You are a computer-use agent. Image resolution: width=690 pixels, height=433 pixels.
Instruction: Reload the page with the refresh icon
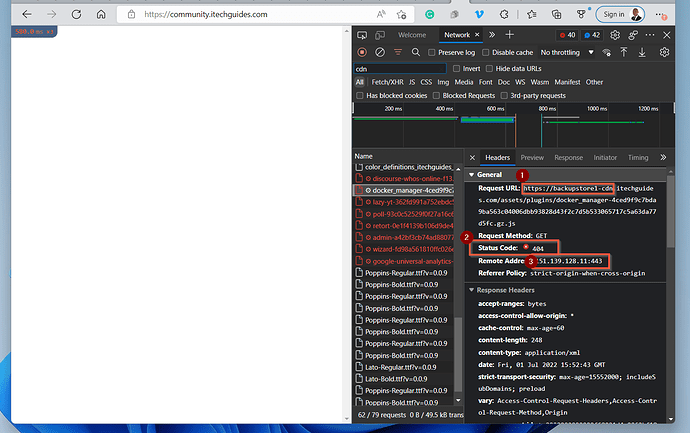(76, 15)
